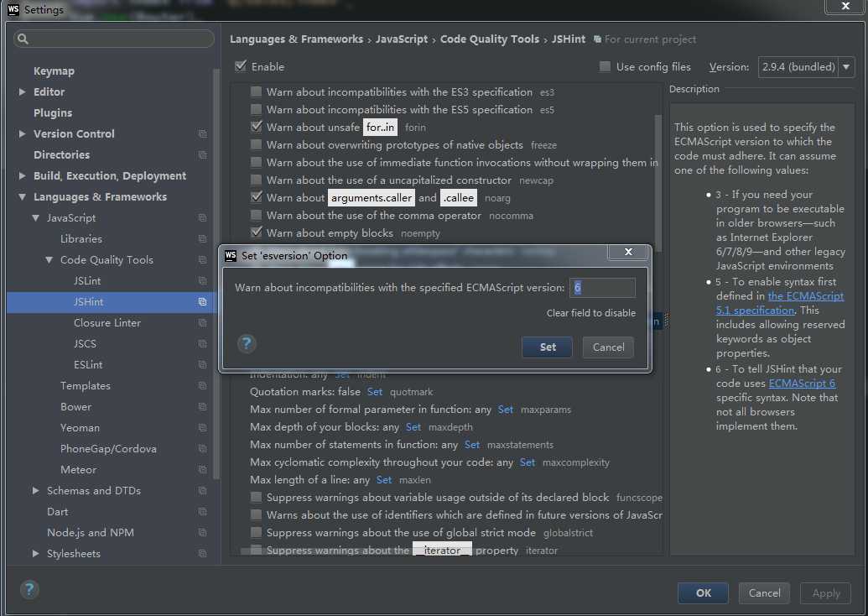The width and height of the screenshot is (868, 616).
Task: Click the project-level icon beside Templates
Action: tap(203, 386)
